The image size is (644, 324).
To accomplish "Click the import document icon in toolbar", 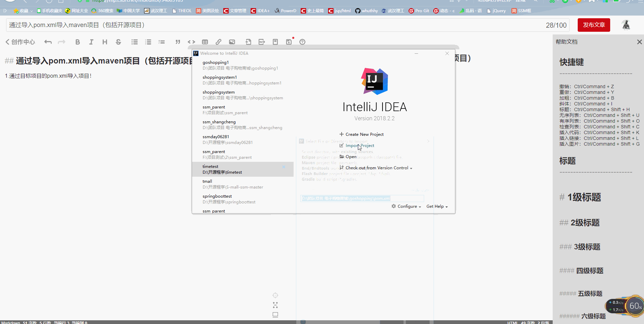I will click(x=248, y=42).
